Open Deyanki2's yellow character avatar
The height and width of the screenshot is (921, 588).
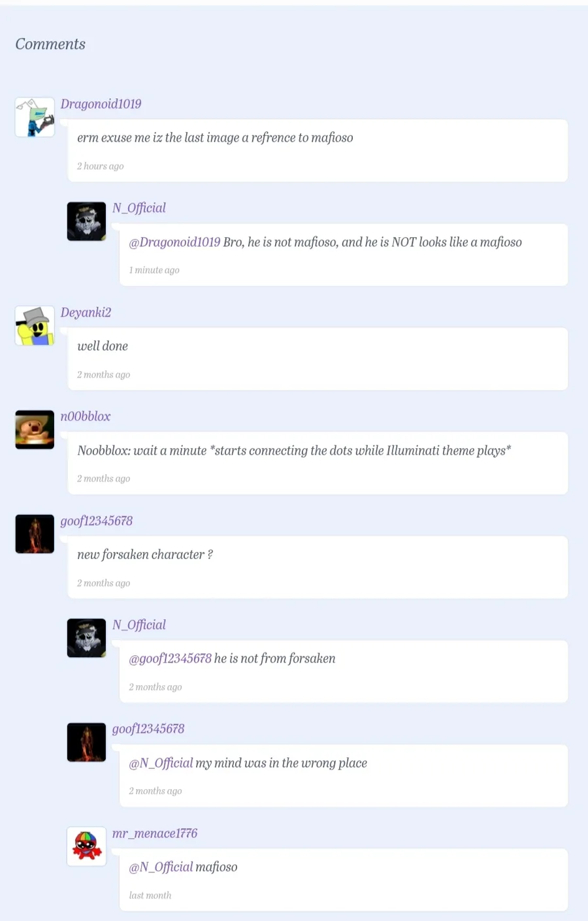click(x=35, y=325)
